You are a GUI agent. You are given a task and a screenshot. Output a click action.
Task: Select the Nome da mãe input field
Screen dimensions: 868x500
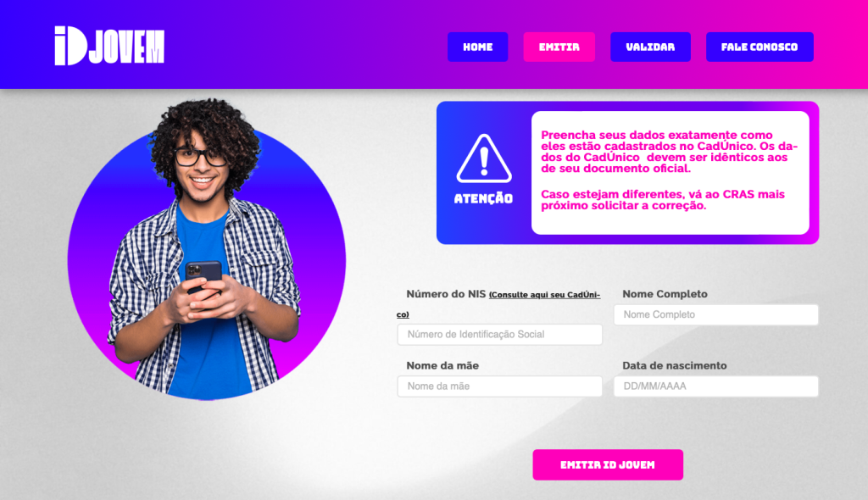[500, 386]
